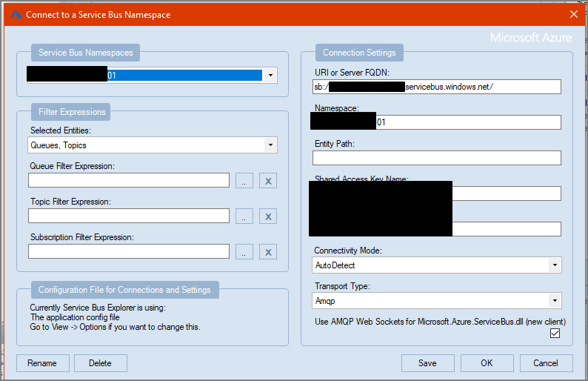Click the URI or Server FQDN field
This screenshot has height=381, width=588.
(437, 87)
